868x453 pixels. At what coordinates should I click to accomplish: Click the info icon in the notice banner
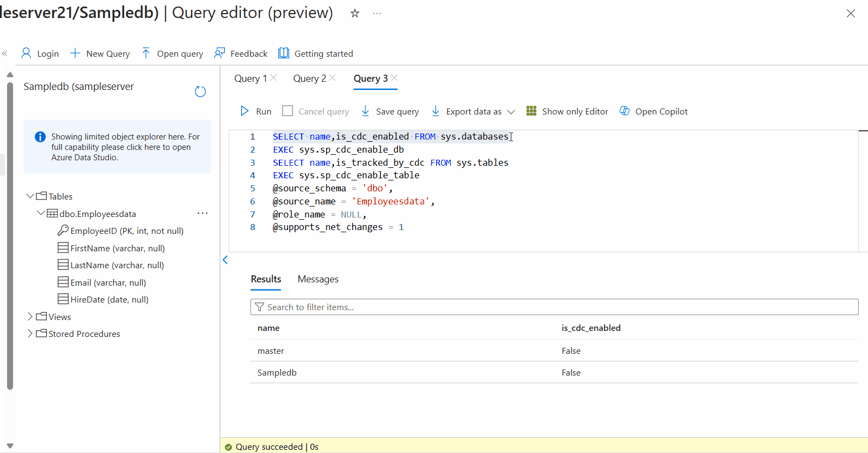tap(40, 137)
